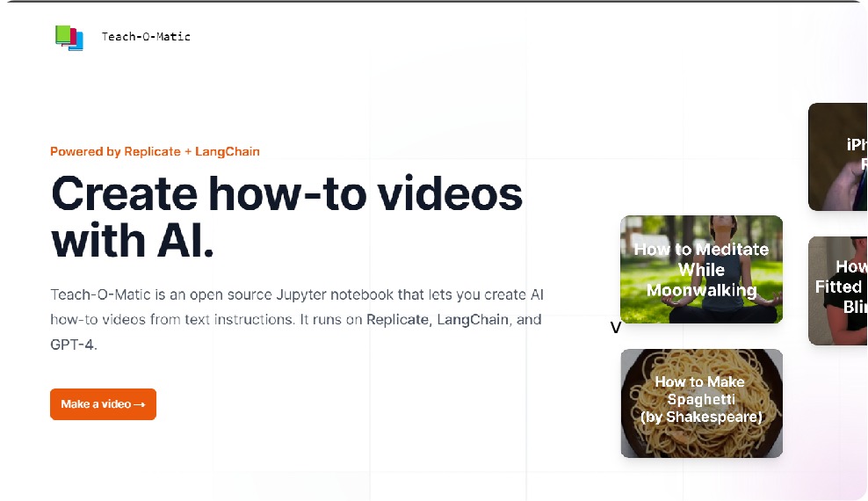Click the Powered by Replicate + LangChain text

pyautogui.click(x=155, y=152)
